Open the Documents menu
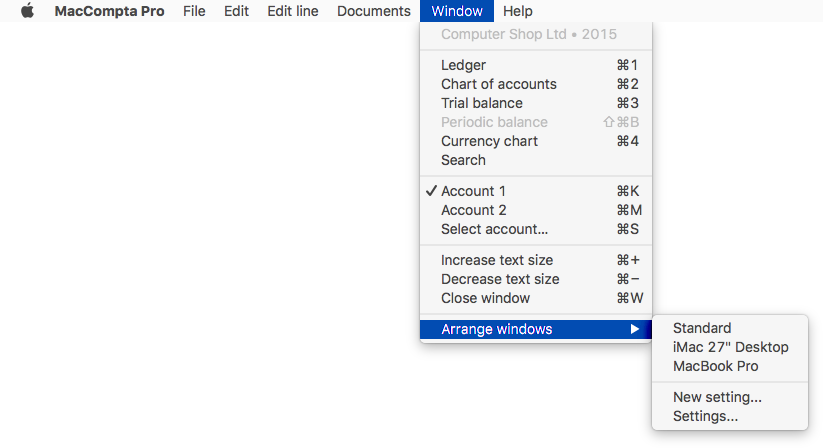The image size is (823, 448). [374, 11]
